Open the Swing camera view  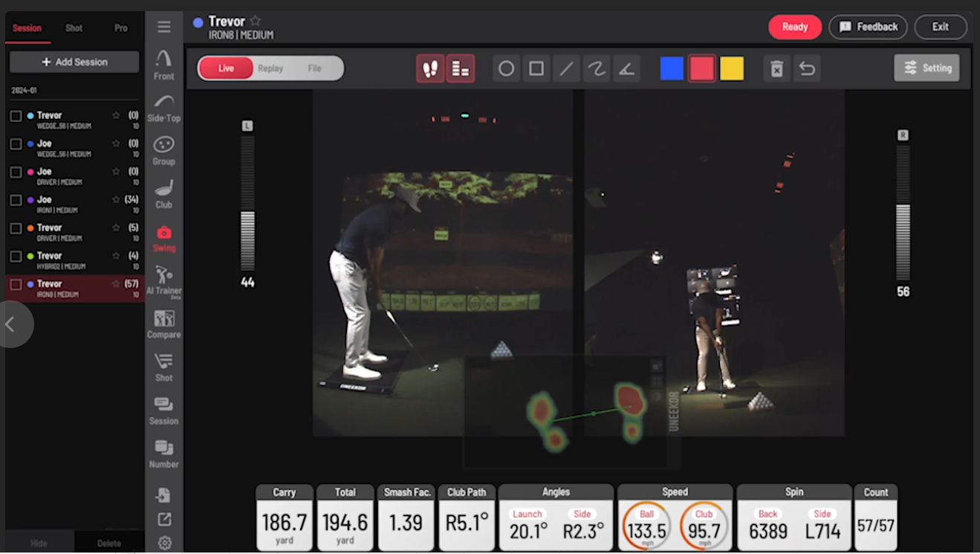coord(163,239)
